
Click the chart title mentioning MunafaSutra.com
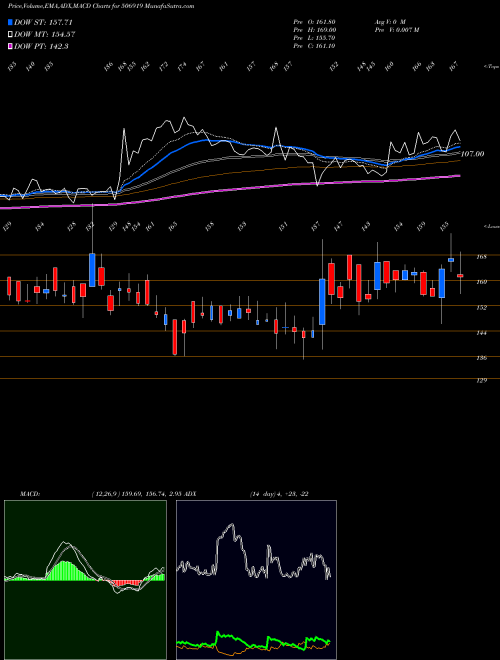[101, 6]
